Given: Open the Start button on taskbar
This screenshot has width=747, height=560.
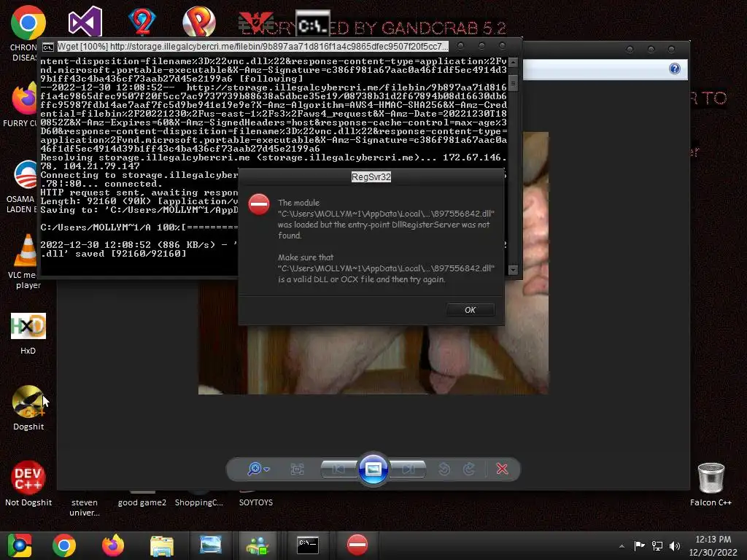Looking at the screenshot, I should 20,545.
